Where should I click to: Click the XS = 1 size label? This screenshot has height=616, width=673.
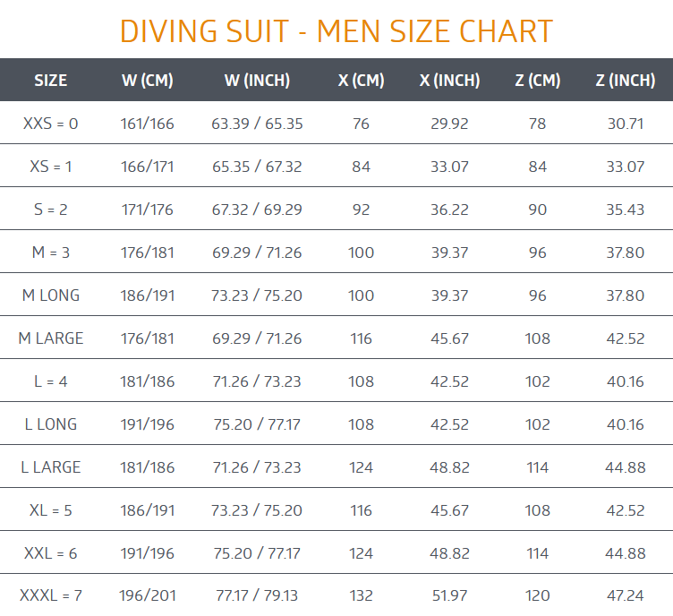click(51, 167)
